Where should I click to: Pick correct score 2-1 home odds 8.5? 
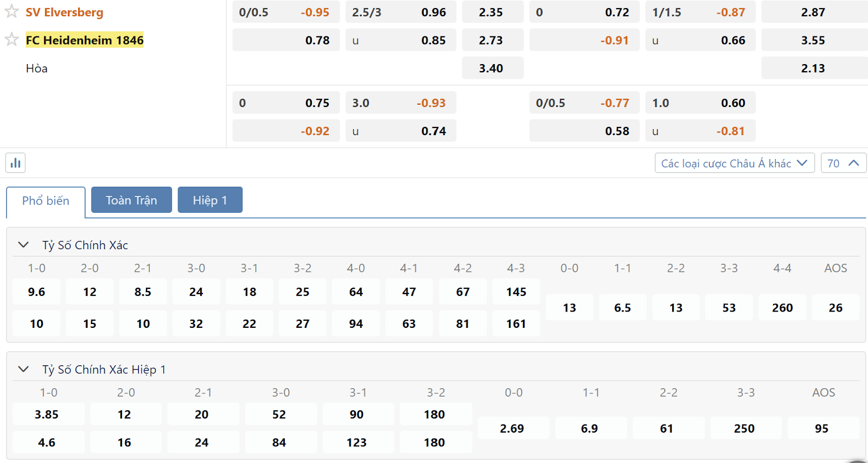(143, 292)
